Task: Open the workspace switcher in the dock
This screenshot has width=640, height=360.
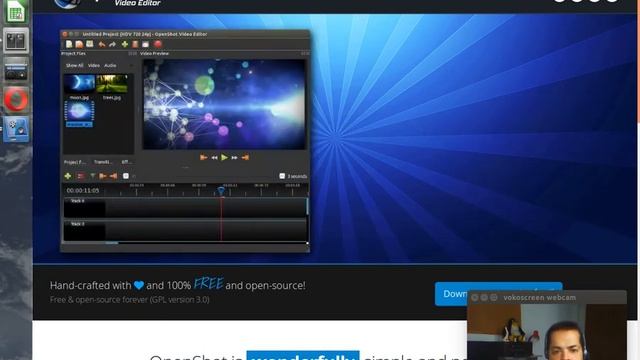Action: 16,40
